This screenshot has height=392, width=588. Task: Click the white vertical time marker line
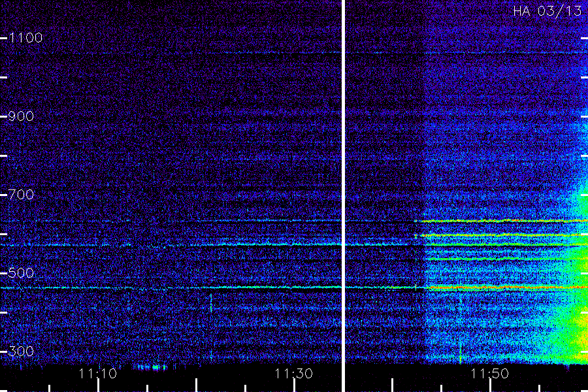343,196
